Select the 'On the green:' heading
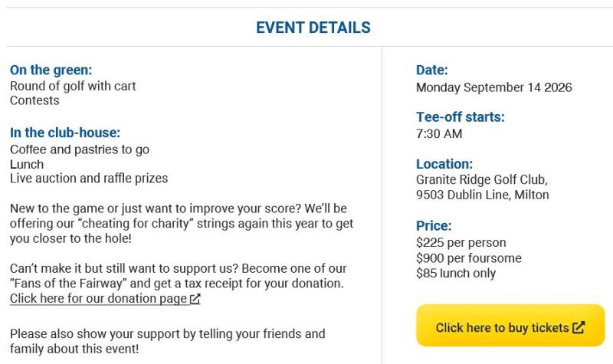The width and height of the screenshot is (613, 364). (x=51, y=70)
